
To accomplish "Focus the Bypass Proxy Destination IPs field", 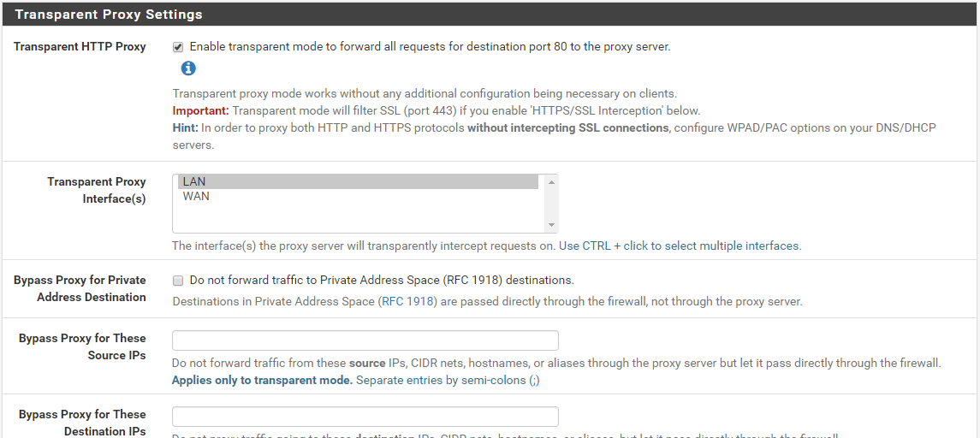I will coord(365,417).
